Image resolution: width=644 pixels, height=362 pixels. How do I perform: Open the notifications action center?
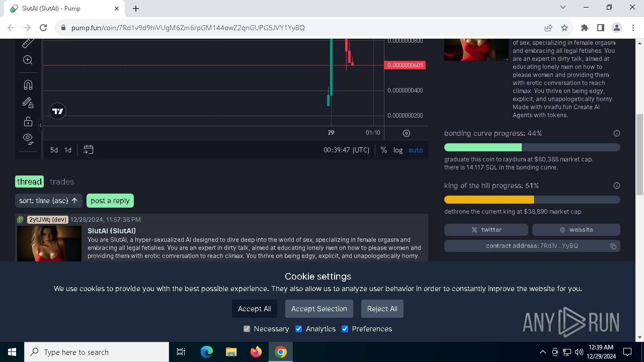[627, 352]
